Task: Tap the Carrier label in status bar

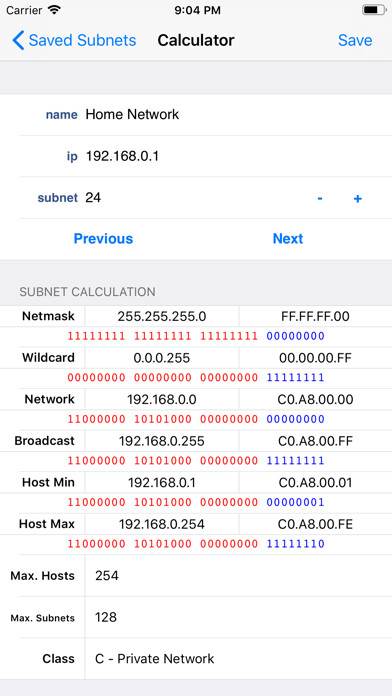Action: coord(24,11)
